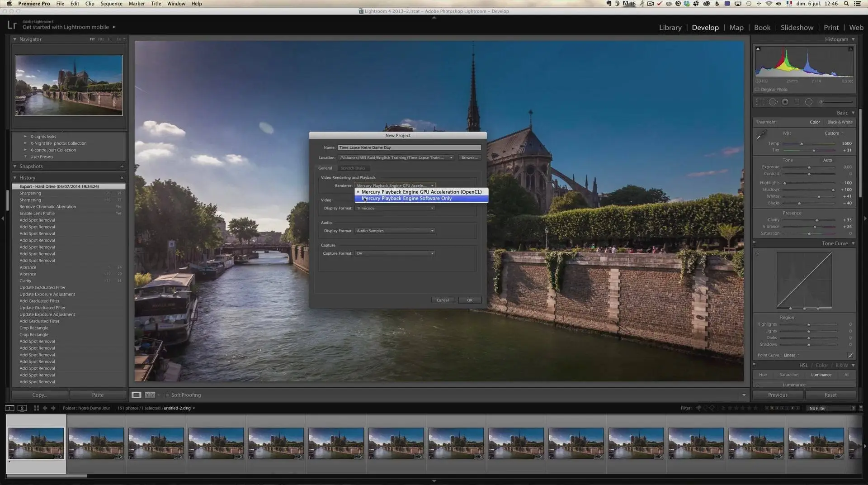The width and height of the screenshot is (868, 485).
Task: Select the Red Eye Correction tool
Action: (x=785, y=102)
